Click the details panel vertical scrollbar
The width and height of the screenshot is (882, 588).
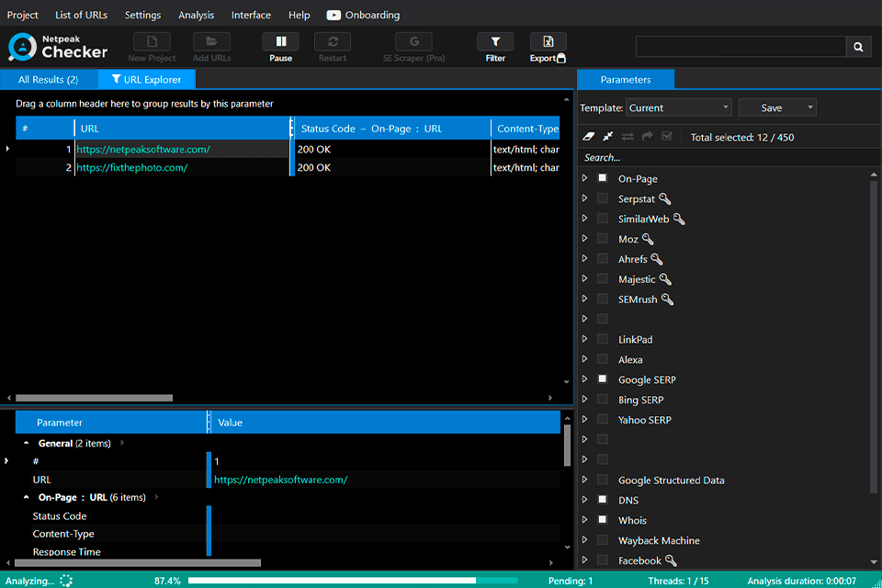point(567,446)
